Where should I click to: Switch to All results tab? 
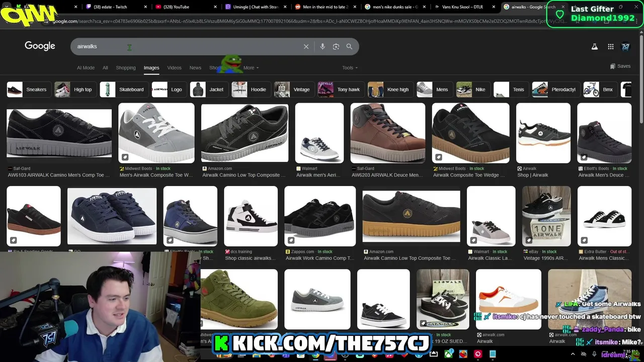coord(105,67)
